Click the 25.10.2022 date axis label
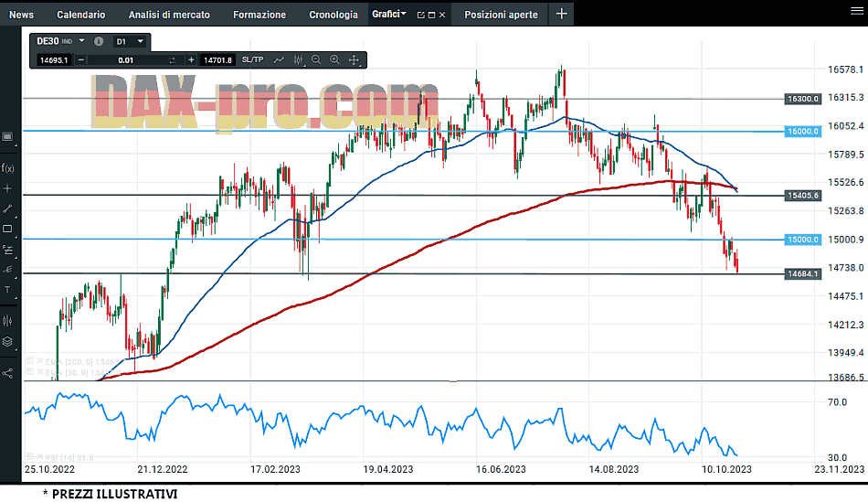Image resolution: width=868 pixels, height=502 pixels. 49,469
